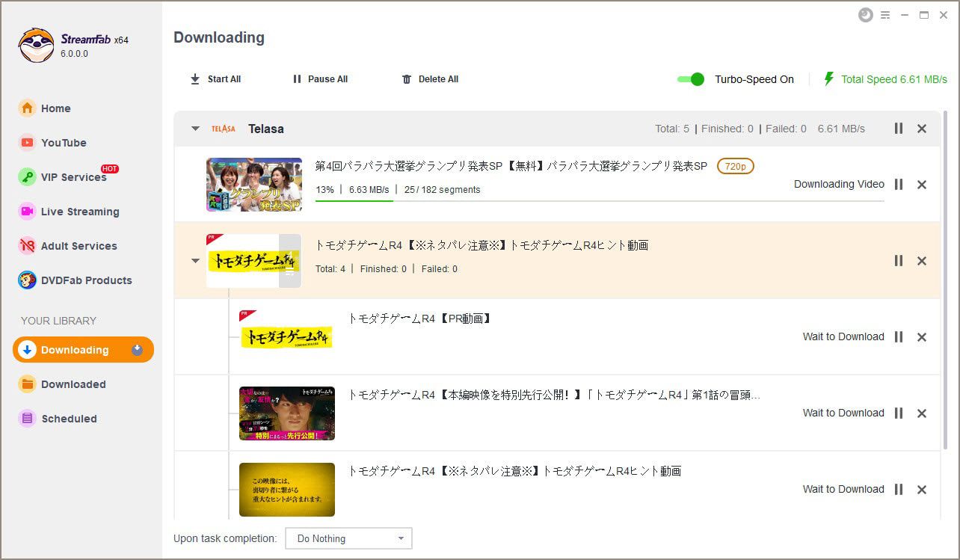Cancel the バラバラ大選挙 video download
960x560 pixels.
coord(922,185)
